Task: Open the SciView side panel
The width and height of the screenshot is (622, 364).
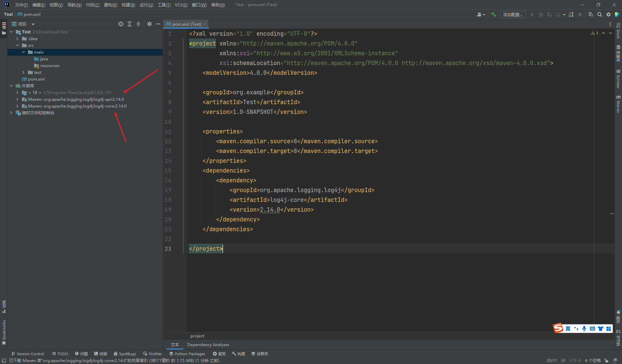Action: (618, 79)
